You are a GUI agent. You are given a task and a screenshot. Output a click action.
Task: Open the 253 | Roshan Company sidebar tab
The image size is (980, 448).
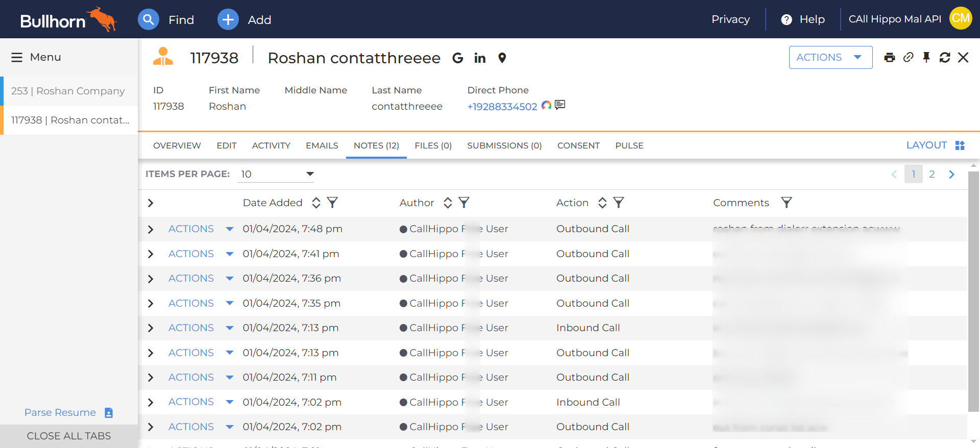[69, 91]
